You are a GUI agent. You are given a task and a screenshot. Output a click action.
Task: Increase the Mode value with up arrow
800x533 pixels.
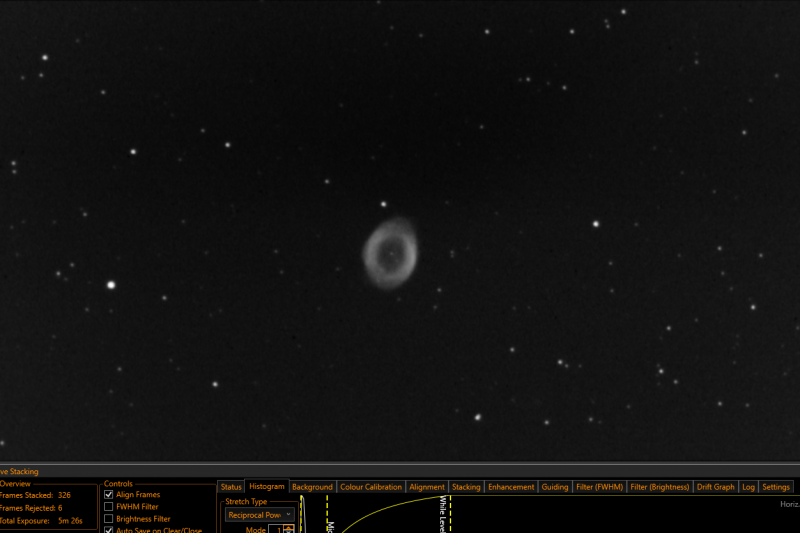tap(289, 527)
